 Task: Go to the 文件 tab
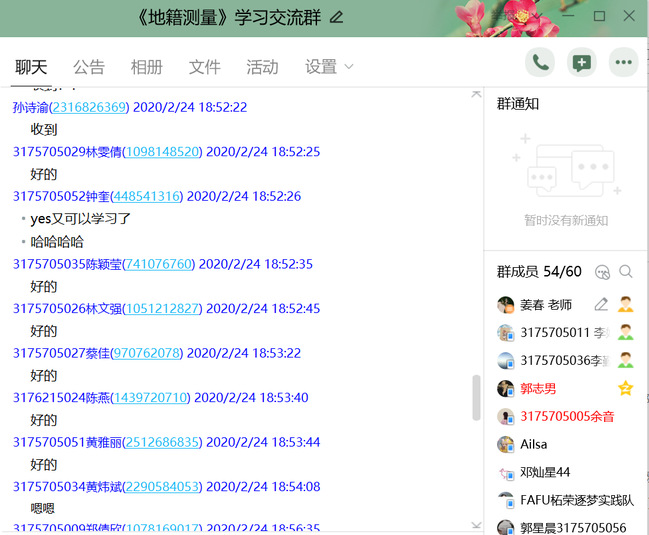click(204, 67)
